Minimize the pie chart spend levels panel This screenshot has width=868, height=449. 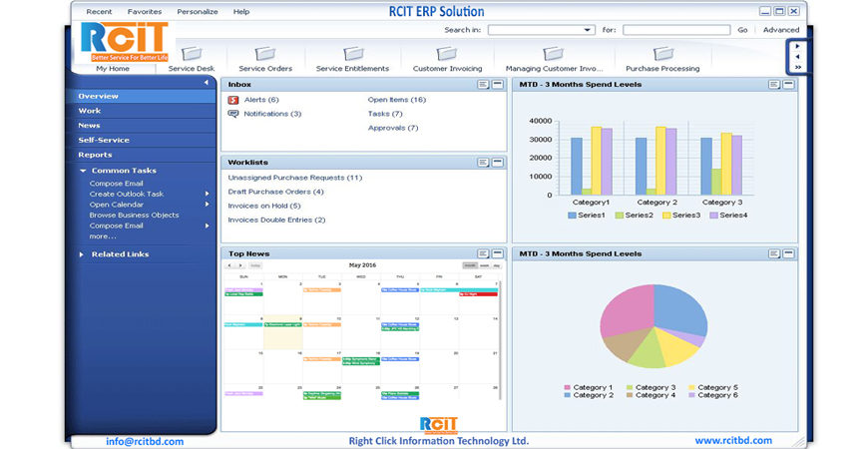[x=788, y=253]
